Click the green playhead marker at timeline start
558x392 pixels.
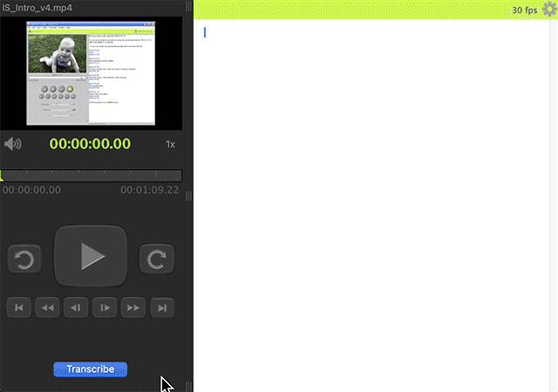point(3,176)
